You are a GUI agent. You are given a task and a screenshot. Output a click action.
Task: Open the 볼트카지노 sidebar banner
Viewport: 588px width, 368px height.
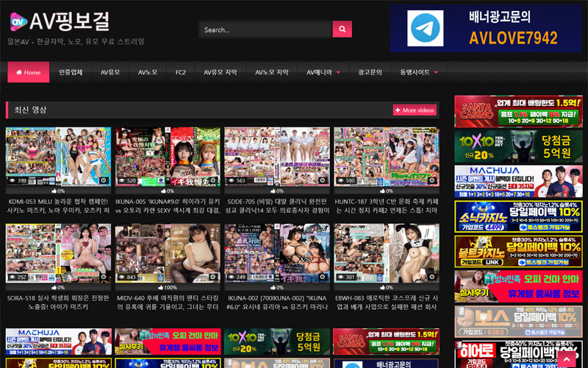coord(518,252)
